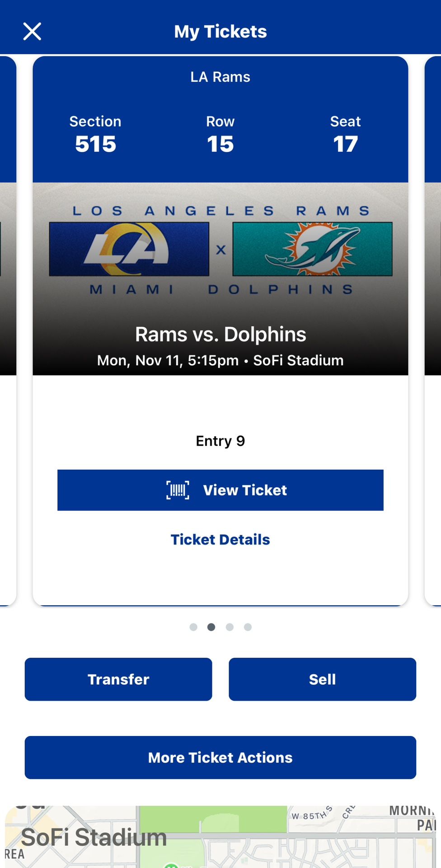Screen dimensions: 441x868
Task: Open More Ticket Actions
Action: coord(220,757)
